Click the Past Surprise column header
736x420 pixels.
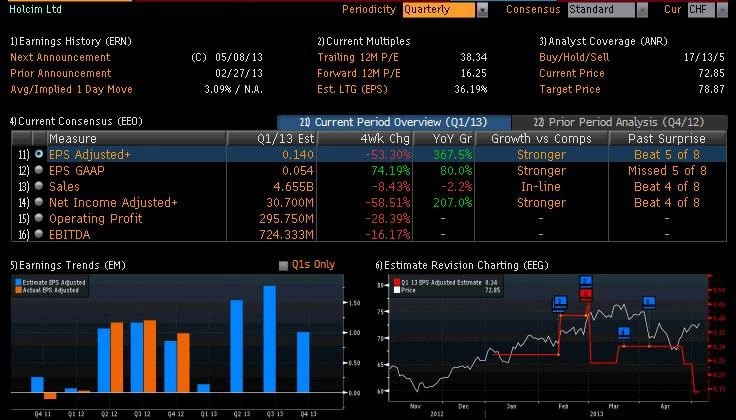tap(667, 138)
